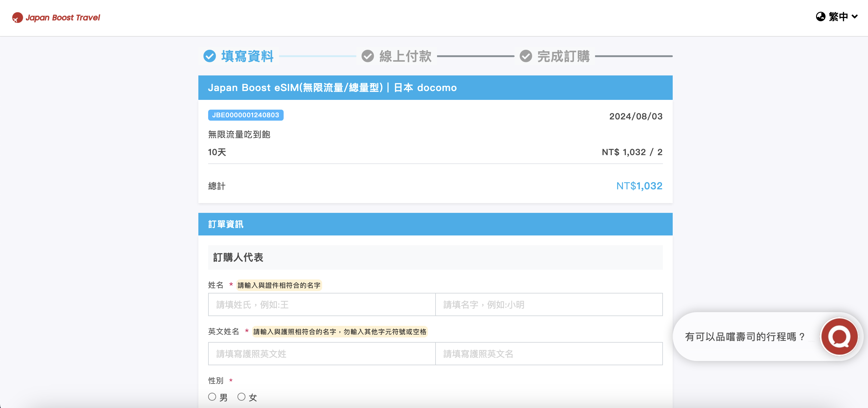Select the 男 gender radio button

pyautogui.click(x=212, y=397)
